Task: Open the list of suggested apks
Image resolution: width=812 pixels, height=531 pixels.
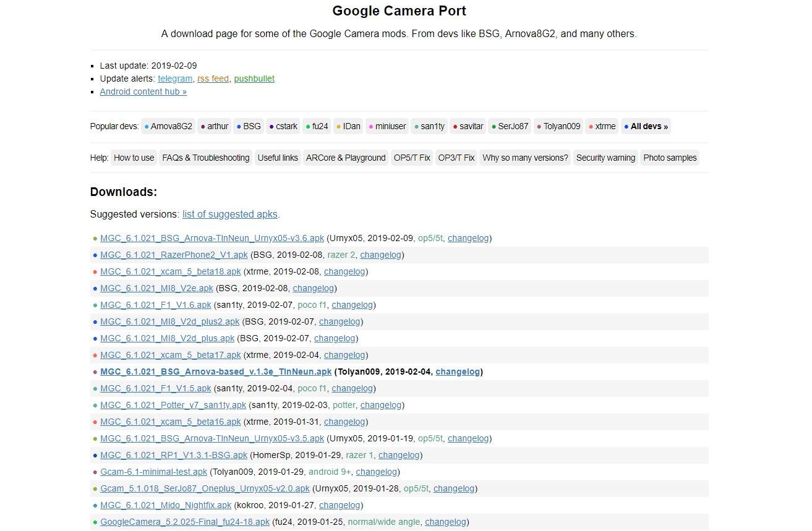Action: (230, 215)
